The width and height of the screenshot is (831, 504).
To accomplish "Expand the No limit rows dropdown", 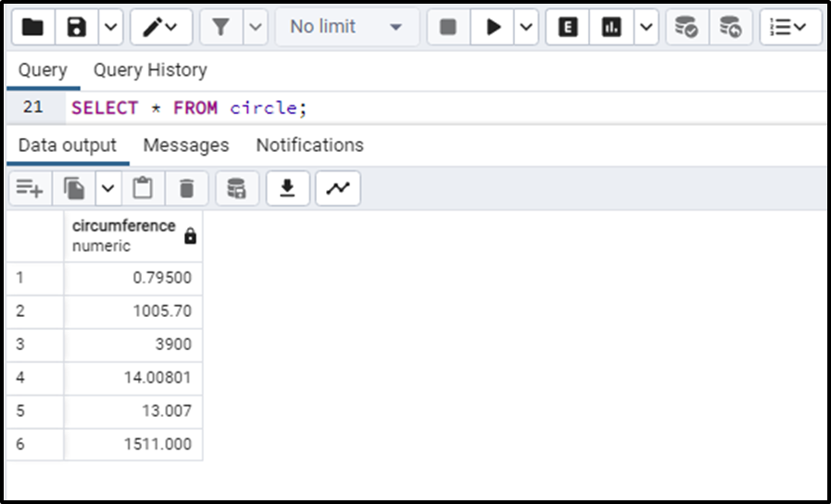I will click(x=346, y=27).
